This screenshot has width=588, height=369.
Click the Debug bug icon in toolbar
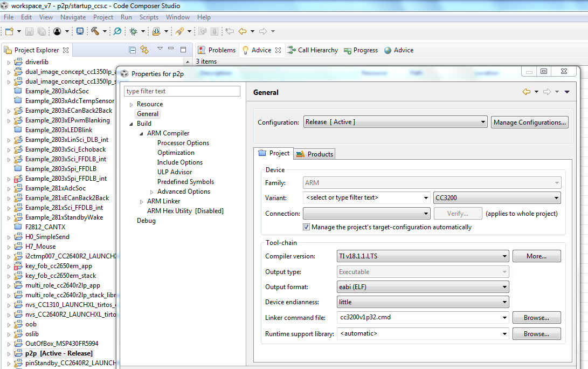coord(133,31)
